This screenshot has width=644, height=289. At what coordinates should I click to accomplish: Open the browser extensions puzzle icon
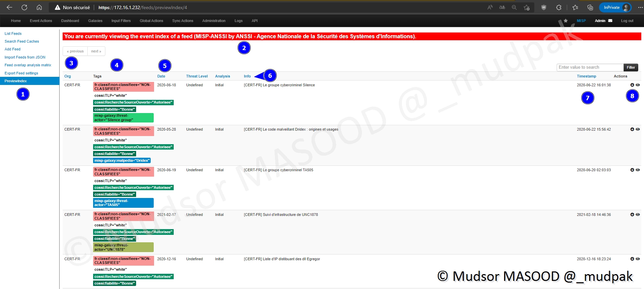559,7
